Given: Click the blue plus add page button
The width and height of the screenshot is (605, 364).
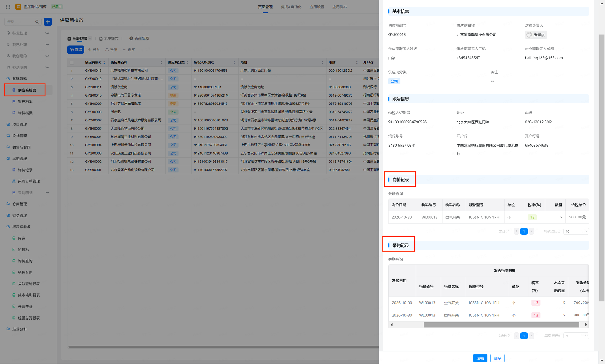Looking at the screenshot, I should [48, 22].
